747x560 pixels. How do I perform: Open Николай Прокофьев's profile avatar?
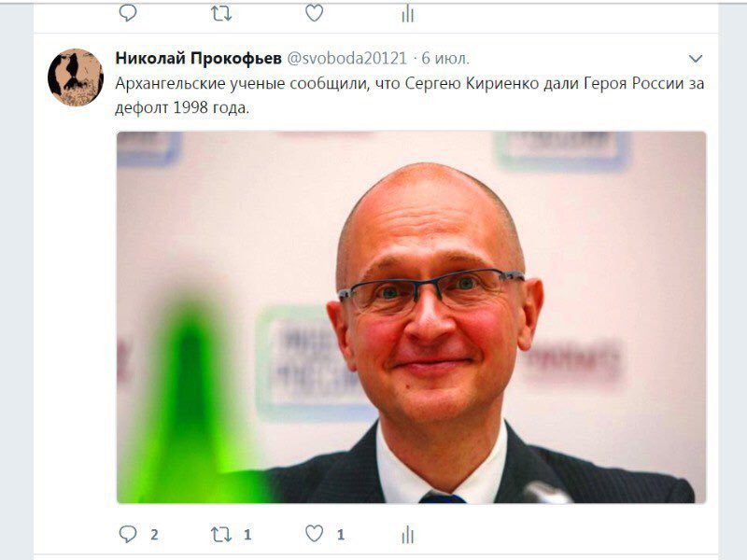[76, 77]
